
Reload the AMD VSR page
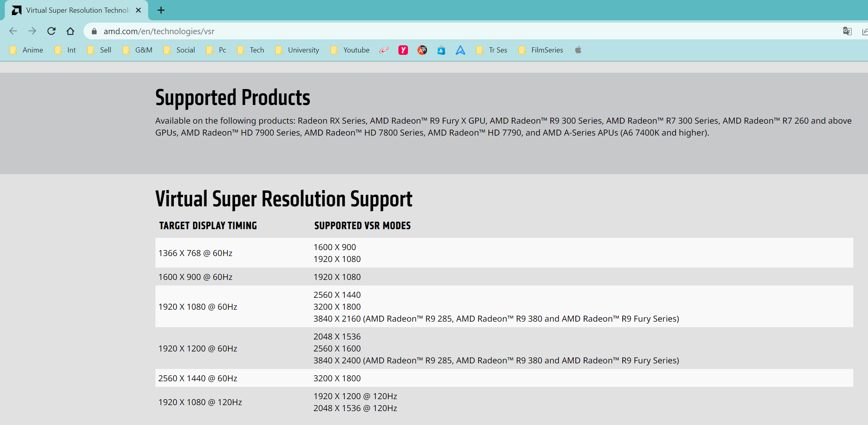(51, 31)
